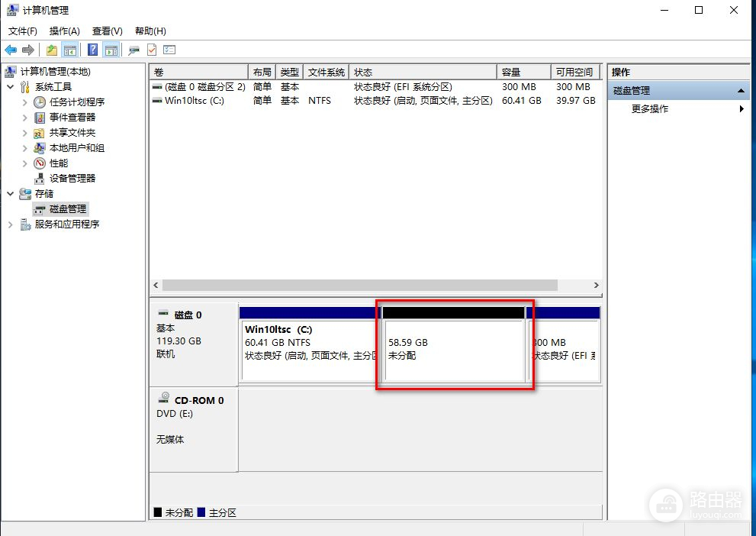This screenshot has width=756, height=536.
Task: Collapse the 系统工具 tree node
Action: click(x=11, y=87)
